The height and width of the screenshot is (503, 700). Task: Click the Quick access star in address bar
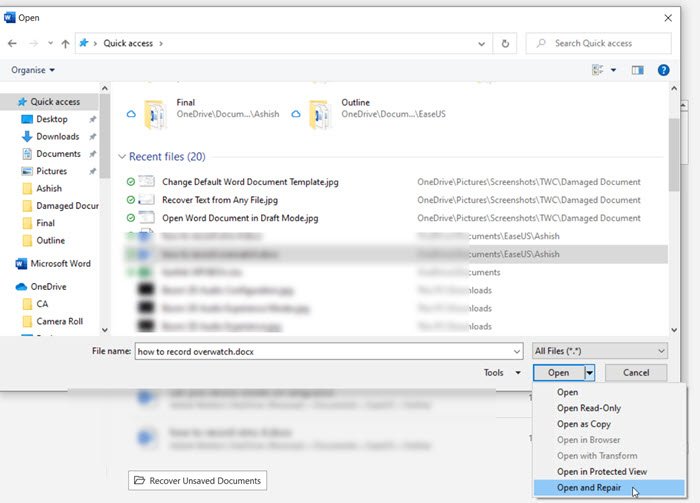(83, 43)
